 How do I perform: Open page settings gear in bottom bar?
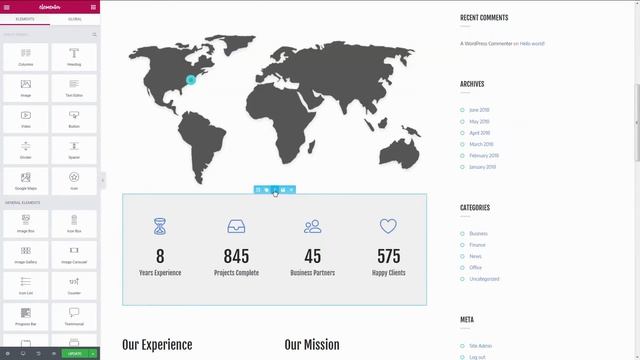[x=7, y=353]
